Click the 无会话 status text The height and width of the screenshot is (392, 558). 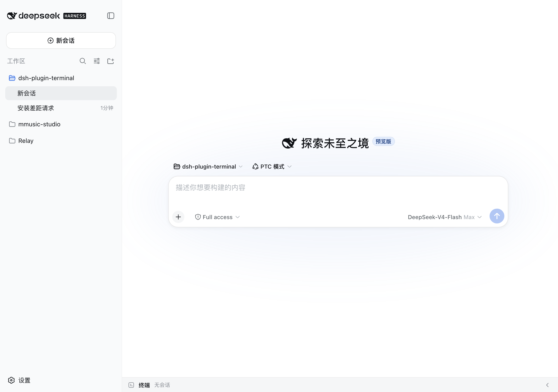click(162, 385)
